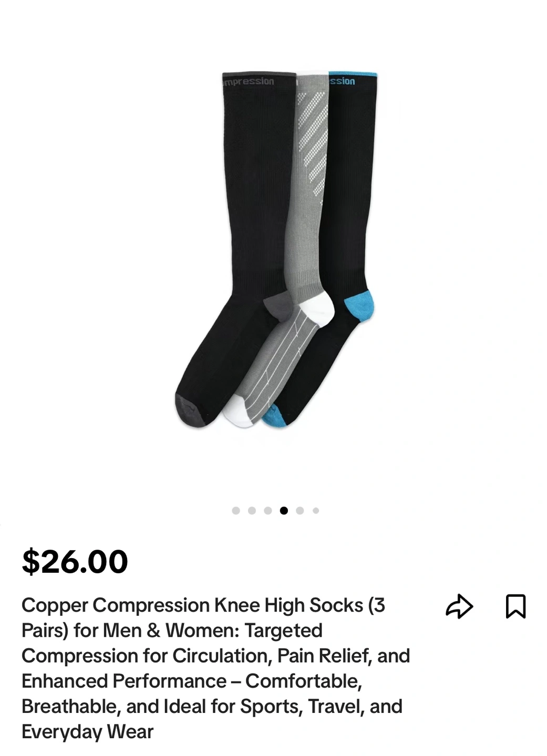
Task: Jump to the fifth carousel dot
Action: [300, 510]
